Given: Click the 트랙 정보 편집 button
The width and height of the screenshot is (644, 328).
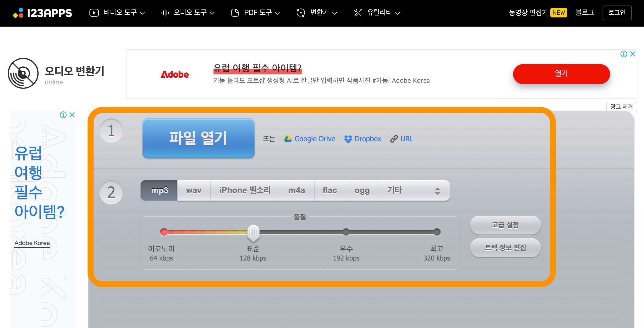Looking at the screenshot, I should tap(505, 248).
